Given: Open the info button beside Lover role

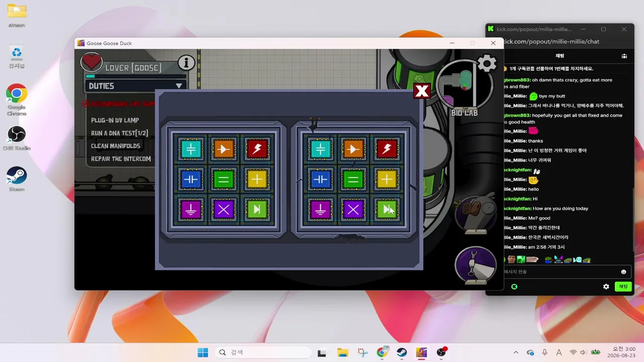Looking at the screenshot, I should (x=186, y=63).
